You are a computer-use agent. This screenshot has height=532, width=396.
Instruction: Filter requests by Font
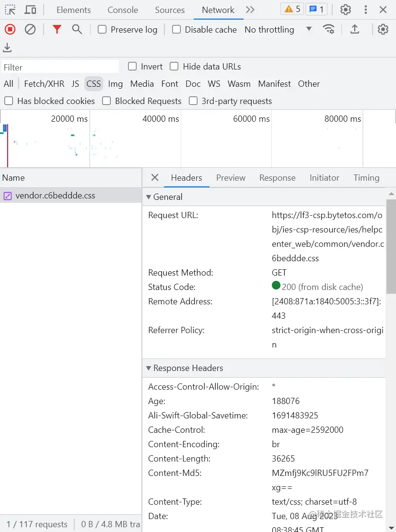click(170, 84)
